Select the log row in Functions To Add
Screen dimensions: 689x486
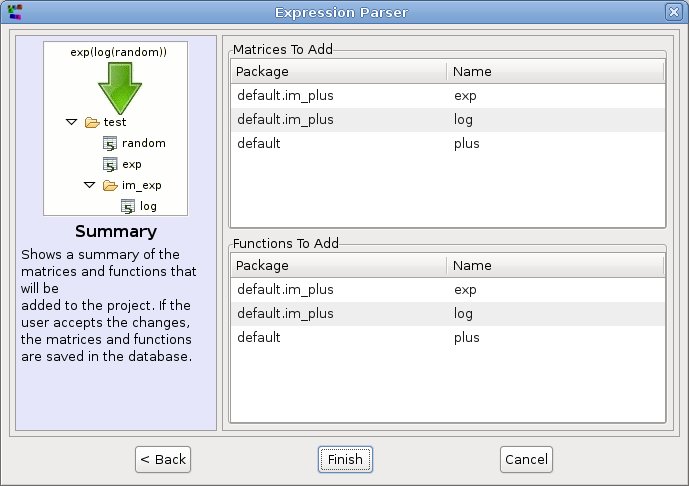[x=447, y=314]
